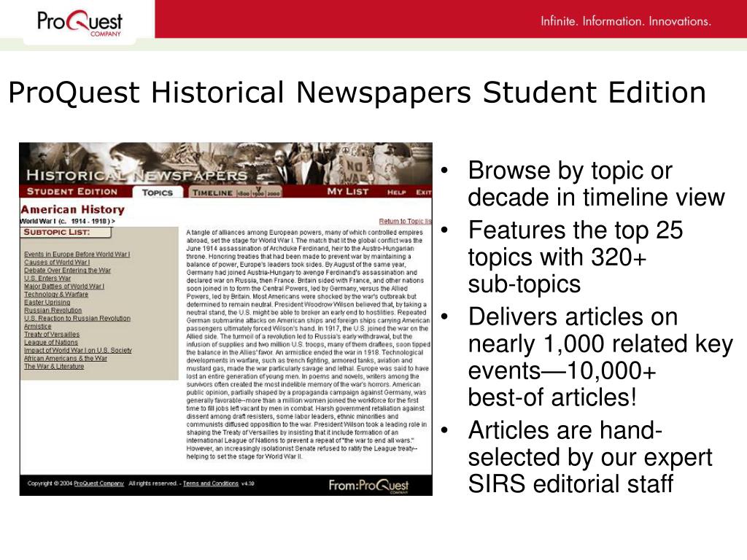Open the Terms and Conditions link
This screenshot has height=560, width=747.
(211, 484)
